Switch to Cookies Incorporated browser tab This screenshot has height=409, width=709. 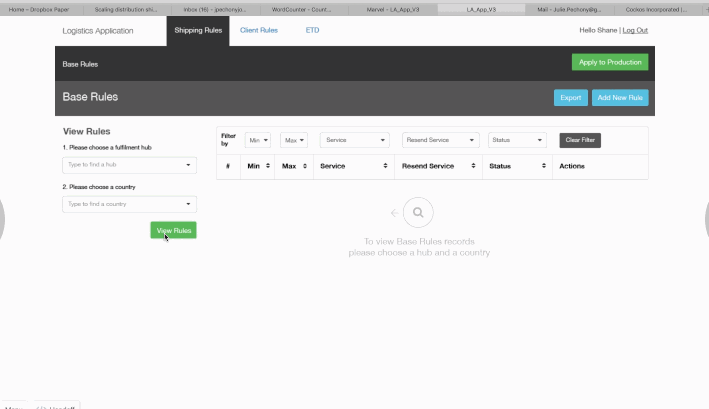[656, 9]
